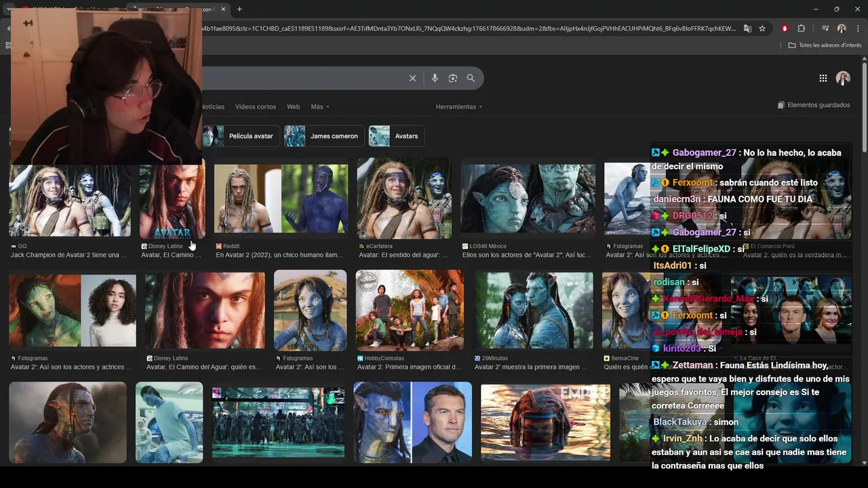Image resolution: width=868 pixels, height=488 pixels.
Task: Open the media controls icon
Action: tap(825, 28)
